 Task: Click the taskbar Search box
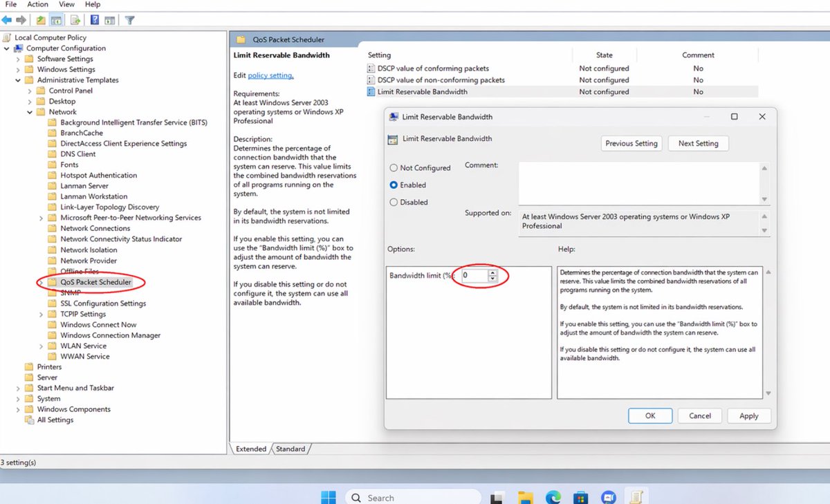(x=412, y=497)
